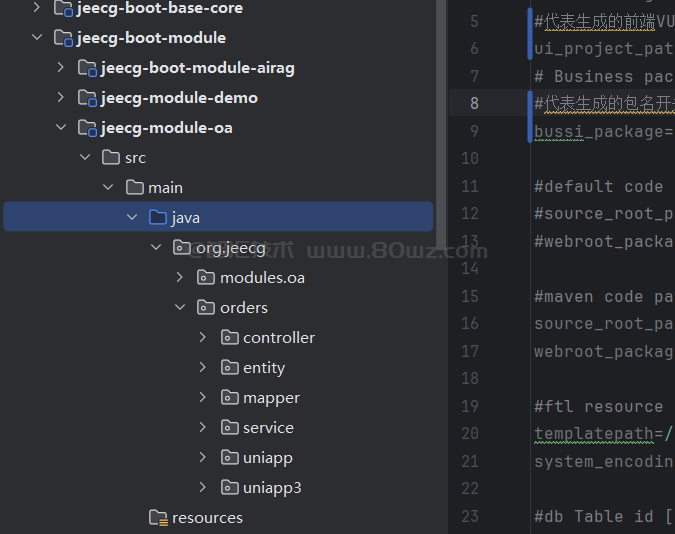
Task: Click the uniapp package icon
Action: pyautogui.click(x=229, y=457)
